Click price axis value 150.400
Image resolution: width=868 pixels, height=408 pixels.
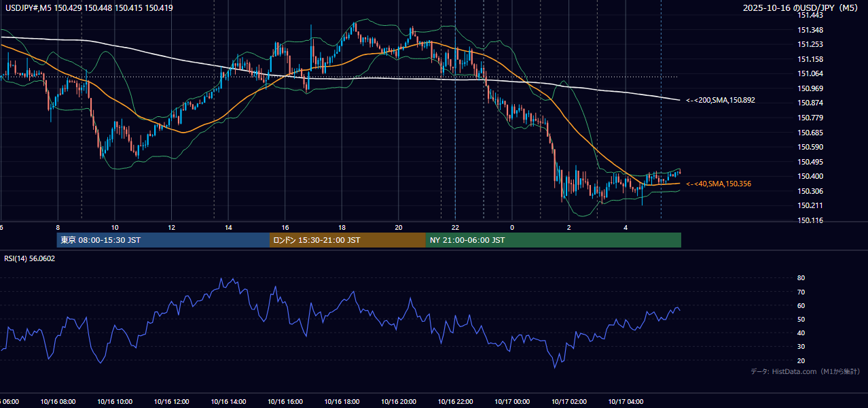(x=811, y=176)
